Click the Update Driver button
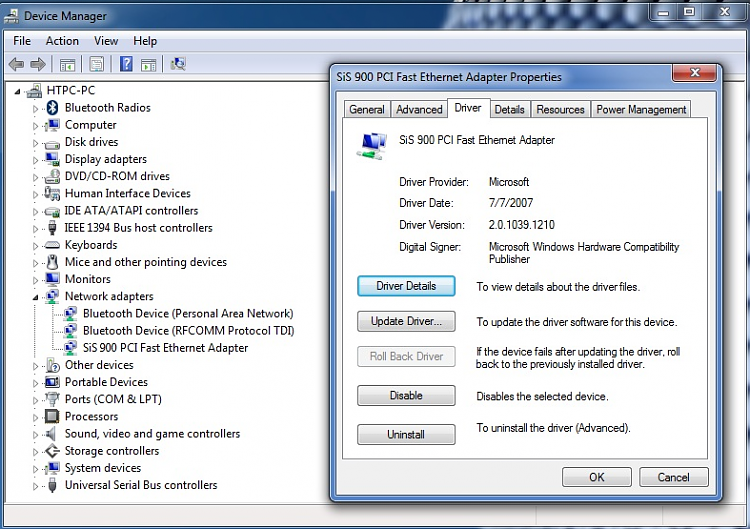 (406, 321)
